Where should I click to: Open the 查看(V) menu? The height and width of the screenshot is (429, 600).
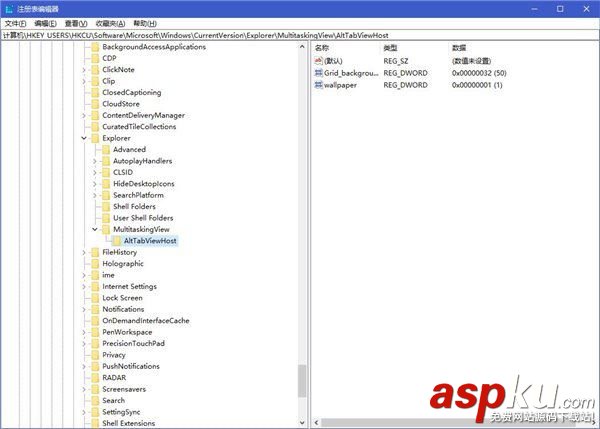pyautogui.click(x=76, y=24)
